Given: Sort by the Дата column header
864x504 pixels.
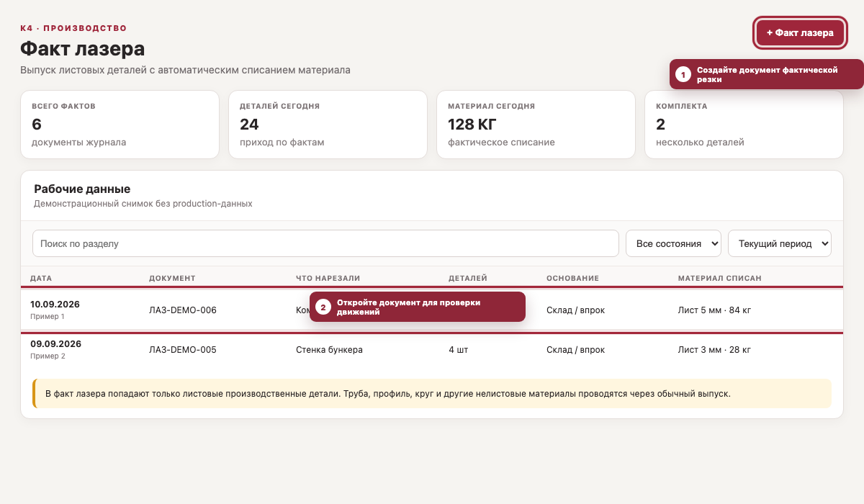Looking at the screenshot, I should [41, 278].
